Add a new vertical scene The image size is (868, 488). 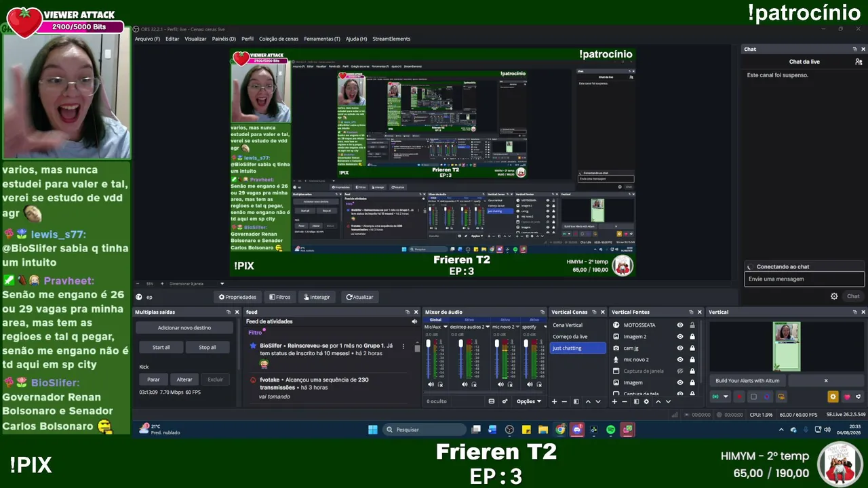[x=554, y=401]
